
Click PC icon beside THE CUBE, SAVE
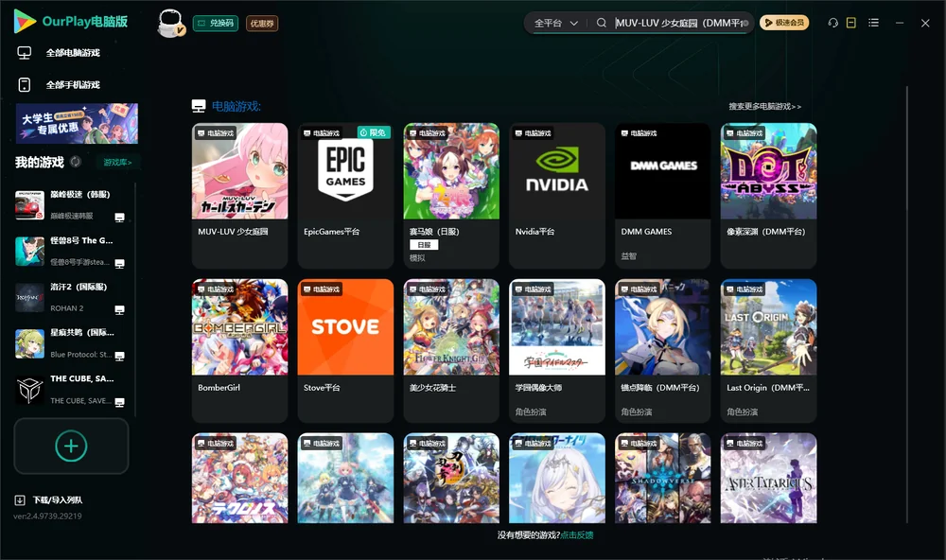pyautogui.click(x=119, y=402)
